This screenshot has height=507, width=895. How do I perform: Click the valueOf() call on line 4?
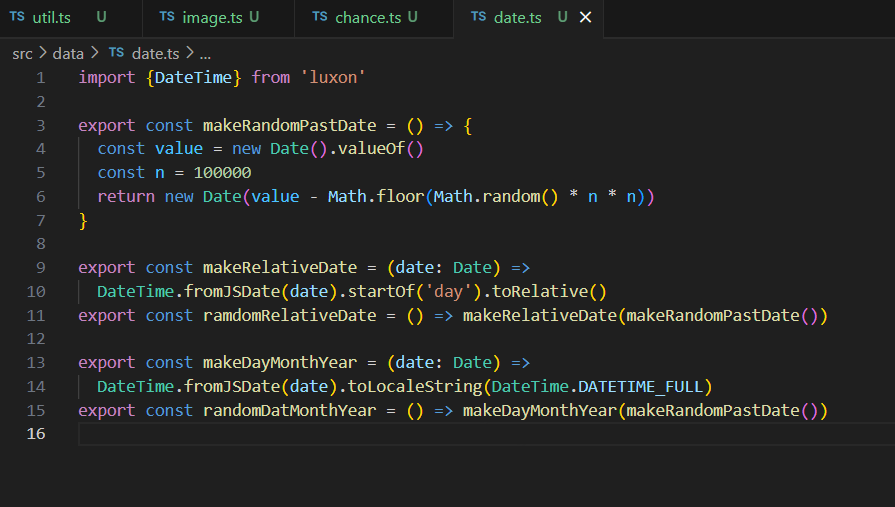[x=381, y=149]
